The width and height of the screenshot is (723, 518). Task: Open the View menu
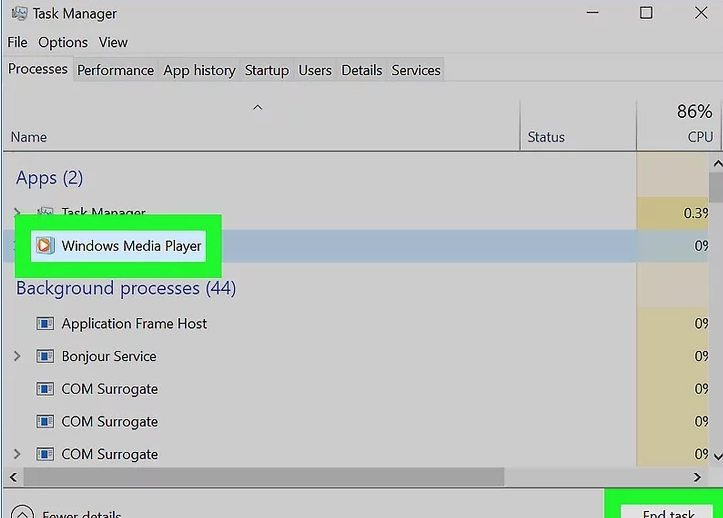point(113,42)
